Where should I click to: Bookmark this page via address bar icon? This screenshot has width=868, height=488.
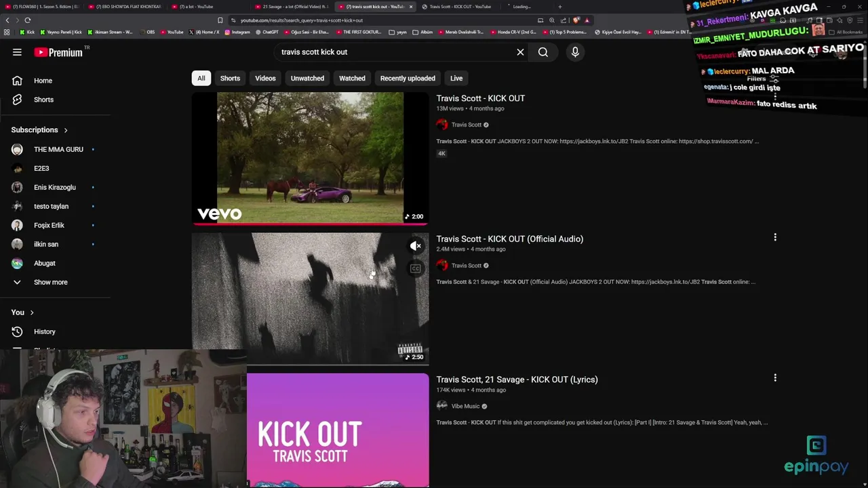click(x=220, y=20)
